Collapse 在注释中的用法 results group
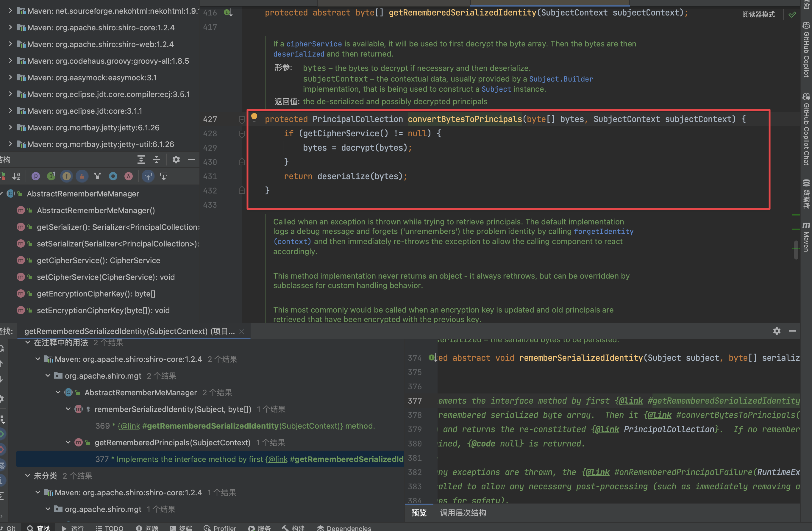The height and width of the screenshot is (531, 812). point(28,342)
